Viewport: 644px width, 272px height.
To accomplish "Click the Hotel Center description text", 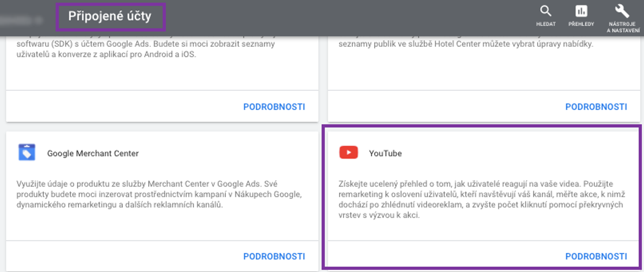I will (x=466, y=44).
